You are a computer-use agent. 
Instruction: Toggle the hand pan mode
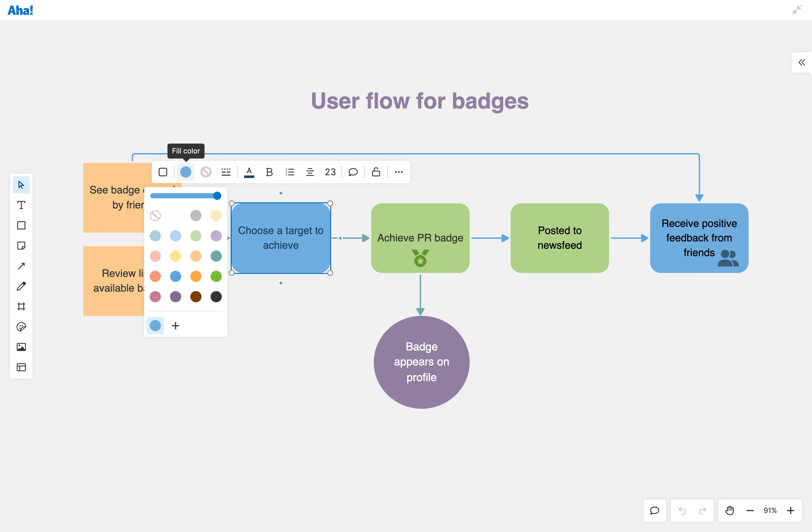tap(730, 510)
